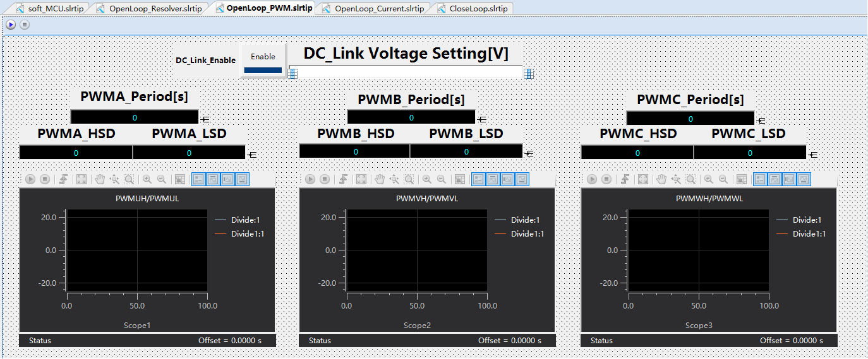Stop the panel with the top stop button

[x=25, y=25]
